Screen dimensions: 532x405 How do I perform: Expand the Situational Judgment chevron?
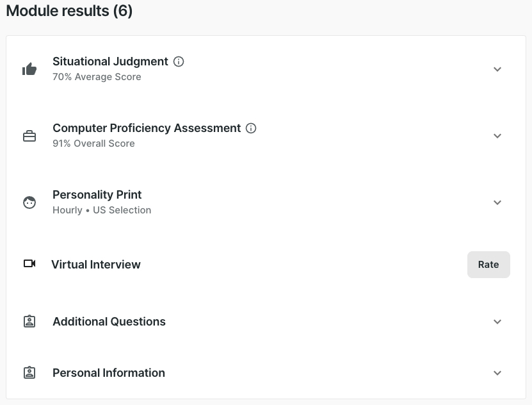[x=497, y=69]
